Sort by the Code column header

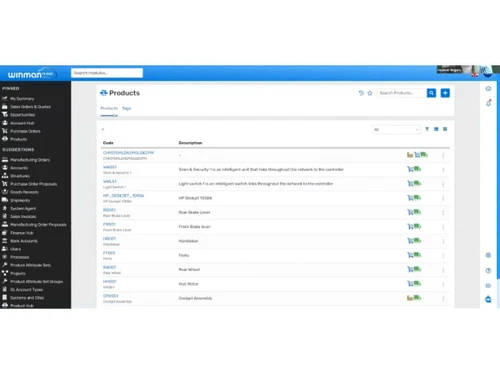point(108,143)
